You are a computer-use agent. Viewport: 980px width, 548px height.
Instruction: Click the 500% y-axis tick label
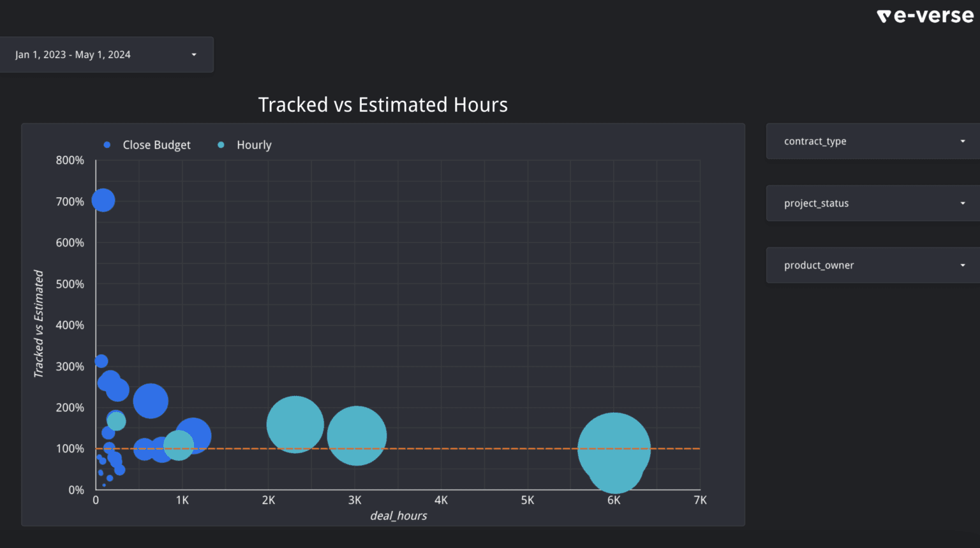point(70,284)
